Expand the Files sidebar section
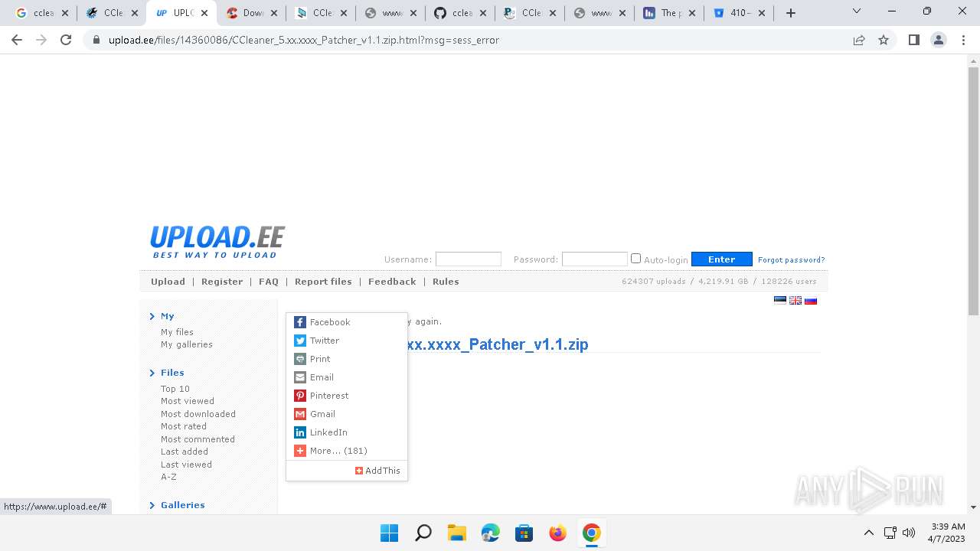This screenshot has width=980, height=551. click(x=167, y=373)
